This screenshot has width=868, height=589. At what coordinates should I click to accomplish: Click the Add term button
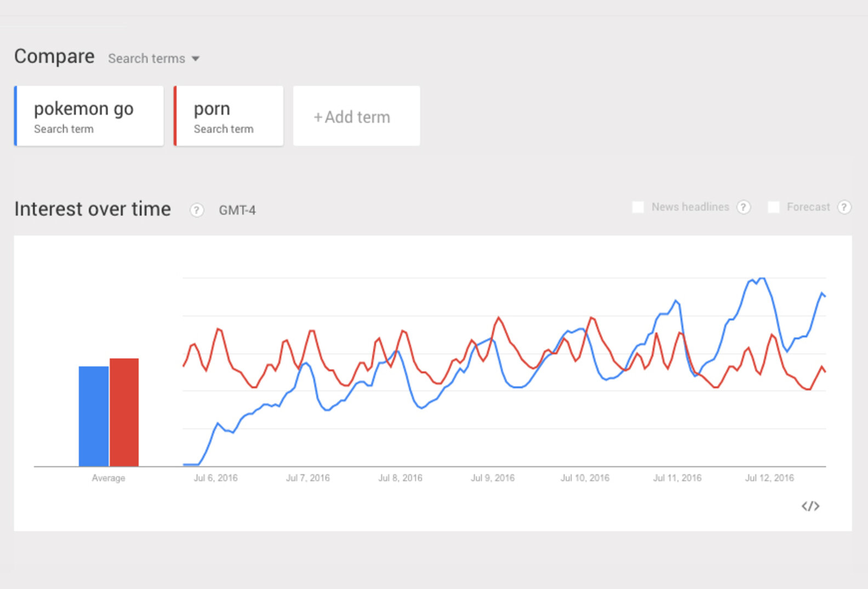[356, 116]
